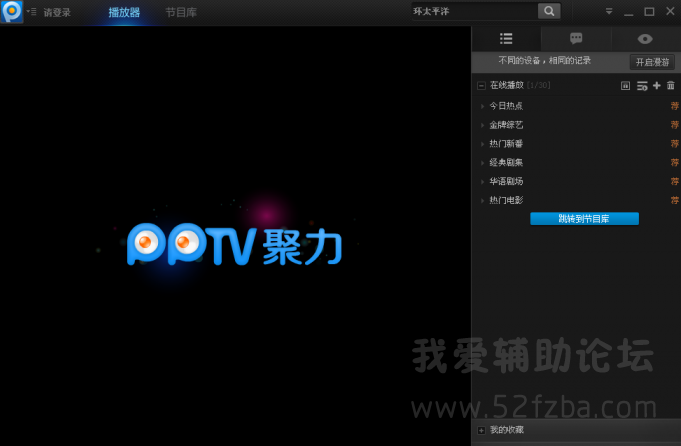Viewport: 681px width, 446px height.
Task: Click the 荐 badge on 经典剧集 row
Action: tap(674, 163)
